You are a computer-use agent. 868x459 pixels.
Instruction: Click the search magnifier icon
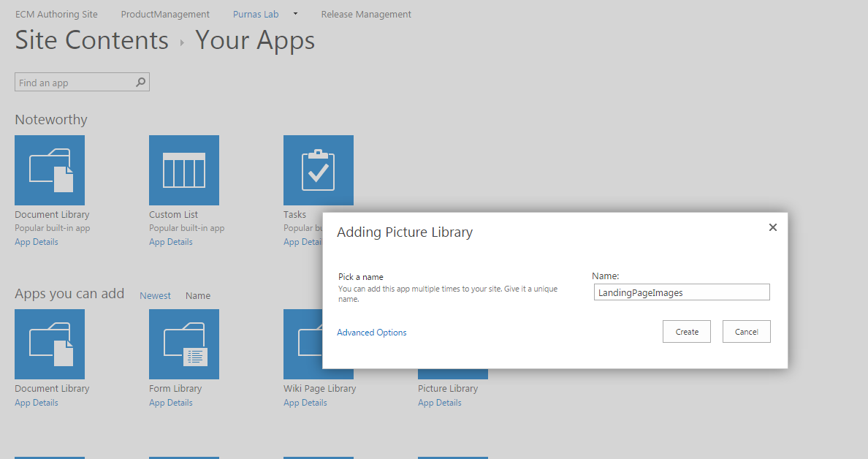coord(141,83)
